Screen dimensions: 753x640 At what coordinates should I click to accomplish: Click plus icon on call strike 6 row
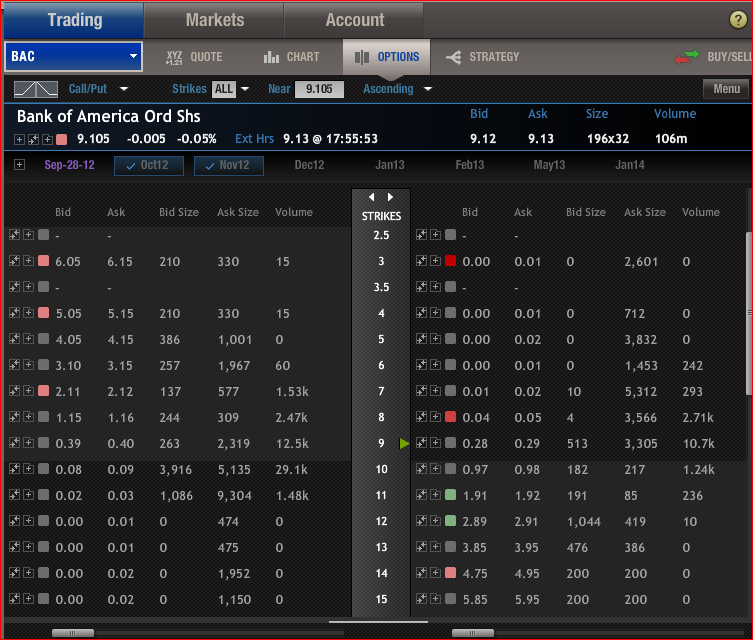[x=29, y=364]
